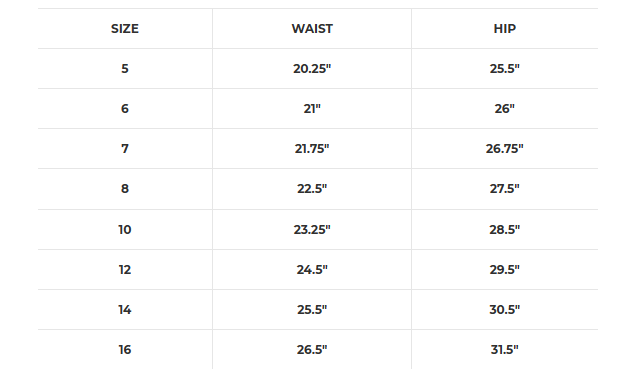Click the 28.5" hip value
This screenshot has height=378, width=636.
tap(505, 230)
